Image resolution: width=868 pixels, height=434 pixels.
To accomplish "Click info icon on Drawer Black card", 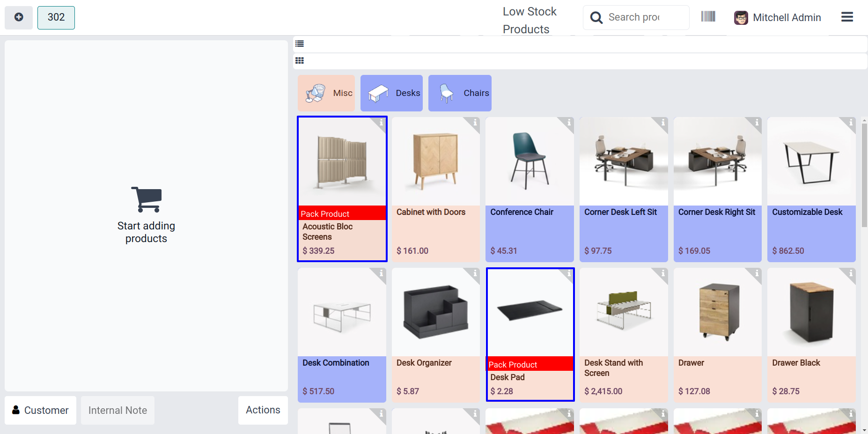I will click(851, 273).
